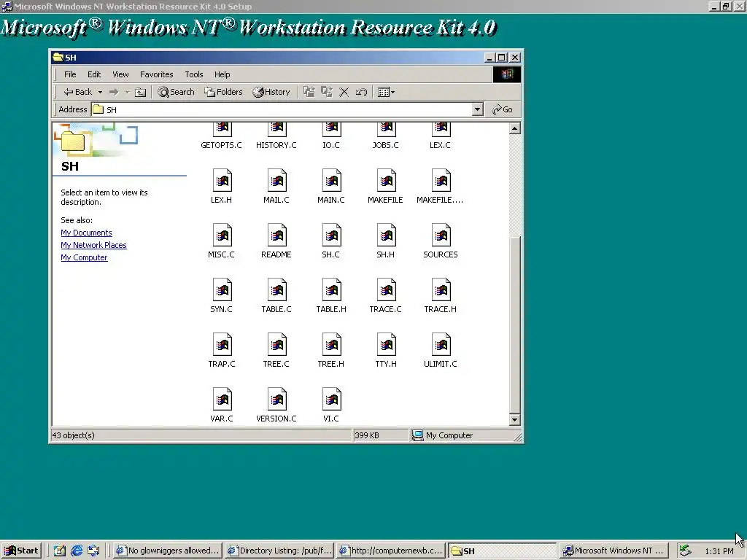
Task: Click the Undo toolbar icon
Action: [361, 92]
